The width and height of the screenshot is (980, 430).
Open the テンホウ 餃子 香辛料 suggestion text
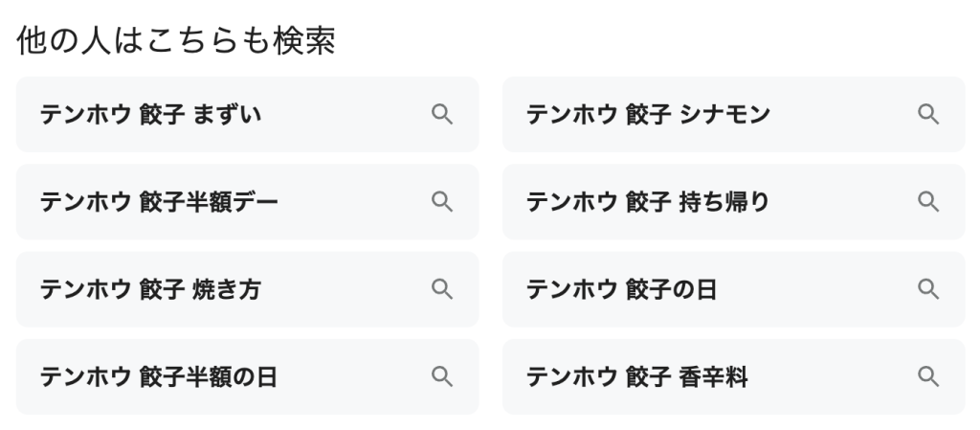[x=636, y=377]
